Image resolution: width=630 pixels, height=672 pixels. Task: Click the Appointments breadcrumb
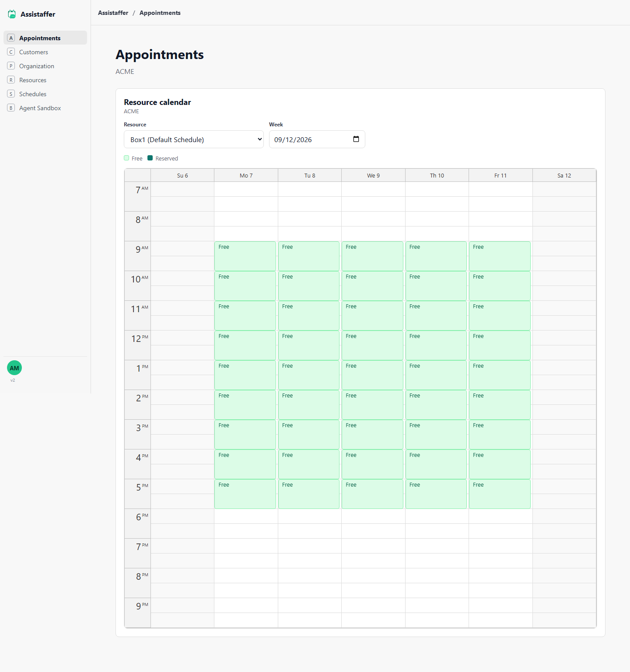point(160,13)
